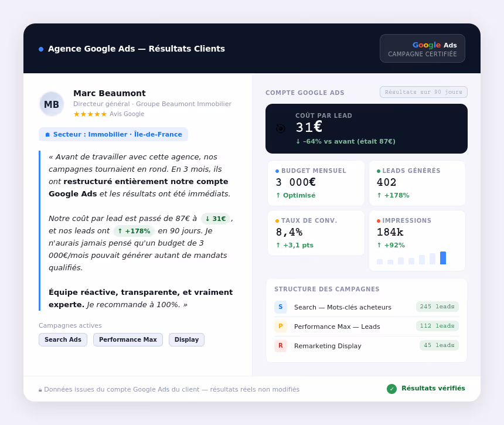Click the tallest bar in the impressions chart

[443, 258]
